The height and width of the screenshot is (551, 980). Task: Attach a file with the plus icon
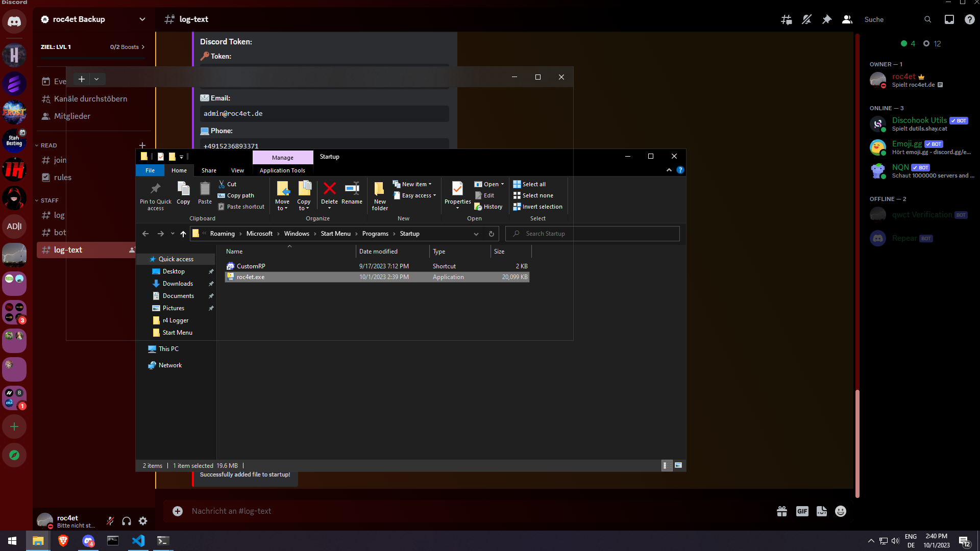(178, 511)
